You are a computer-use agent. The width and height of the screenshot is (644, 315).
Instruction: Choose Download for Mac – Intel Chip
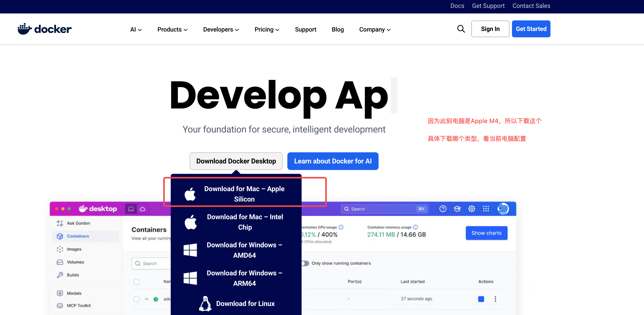(236, 222)
